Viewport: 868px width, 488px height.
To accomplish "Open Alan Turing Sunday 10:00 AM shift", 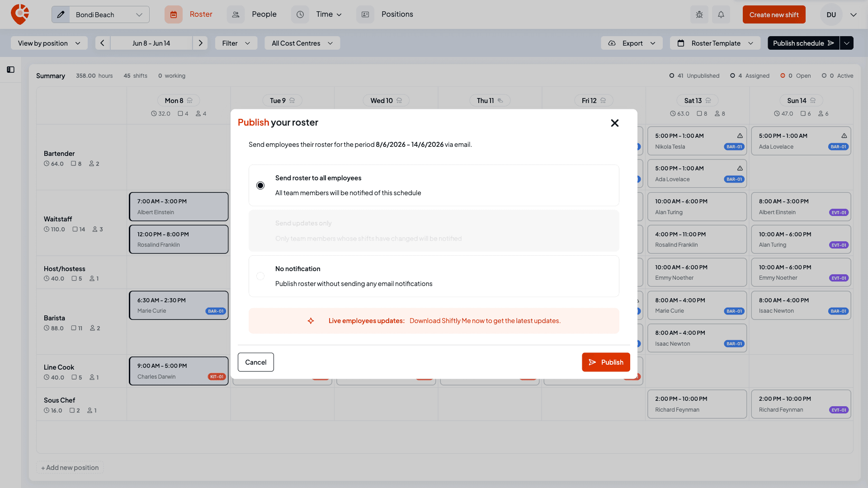I will [801, 239].
